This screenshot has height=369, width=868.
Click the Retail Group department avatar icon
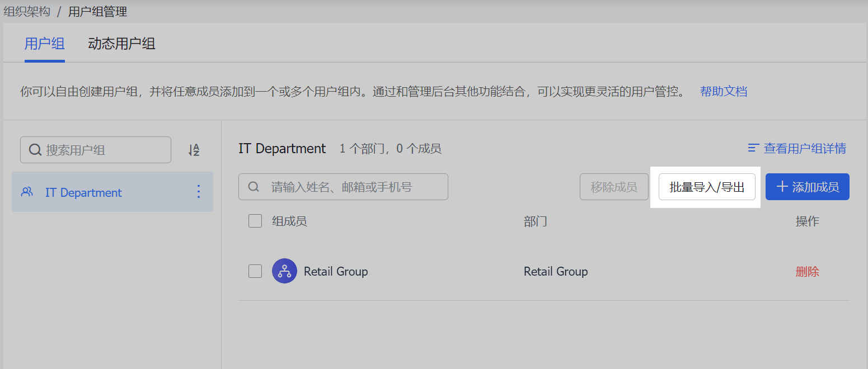(x=284, y=271)
